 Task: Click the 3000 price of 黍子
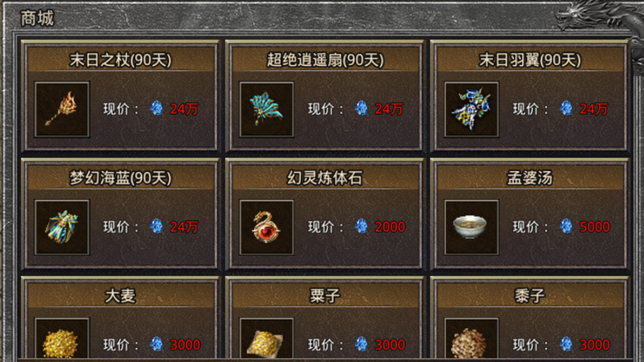(x=595, y=345)
